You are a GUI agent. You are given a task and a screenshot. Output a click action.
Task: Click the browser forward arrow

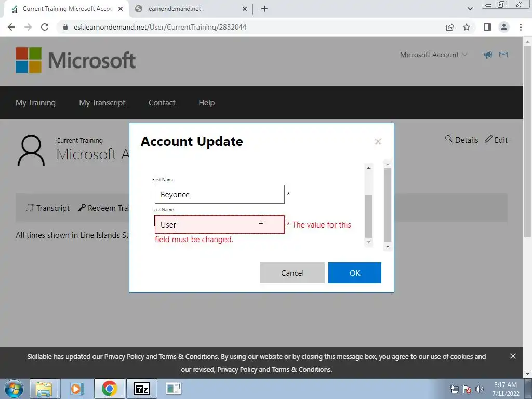pos(28,27)
